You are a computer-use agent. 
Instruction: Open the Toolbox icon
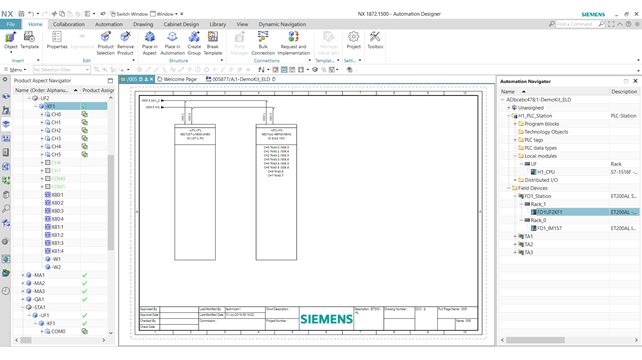[375, 37]
